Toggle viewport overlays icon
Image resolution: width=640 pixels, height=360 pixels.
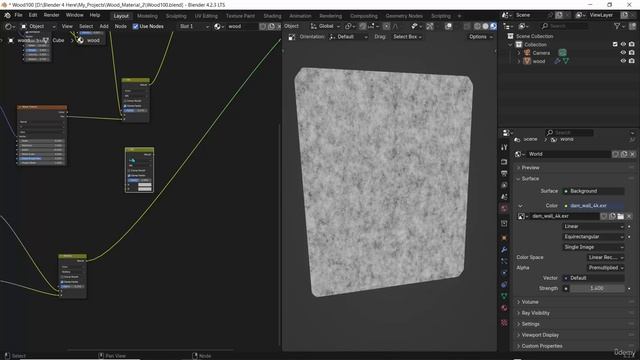(448, 26)
